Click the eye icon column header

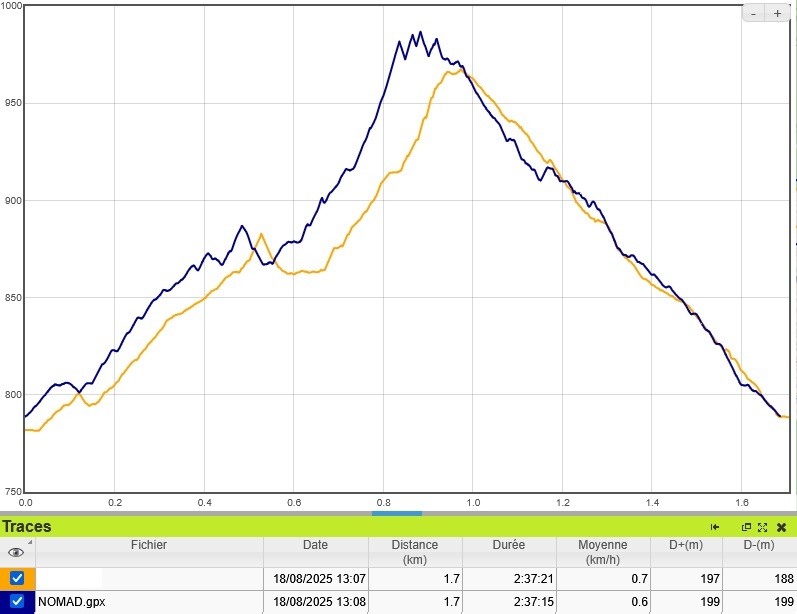pyautogui.click(x=14, y=552)
